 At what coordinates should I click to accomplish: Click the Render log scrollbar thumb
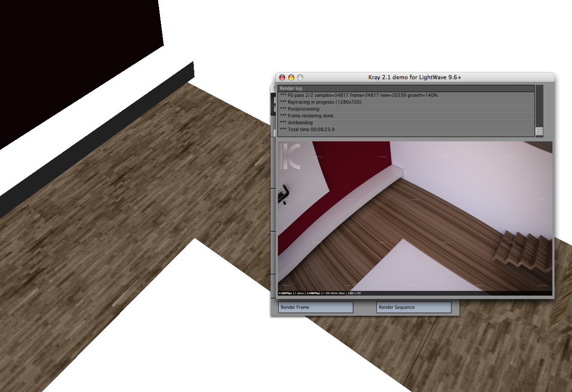click(x=539, y=132)
